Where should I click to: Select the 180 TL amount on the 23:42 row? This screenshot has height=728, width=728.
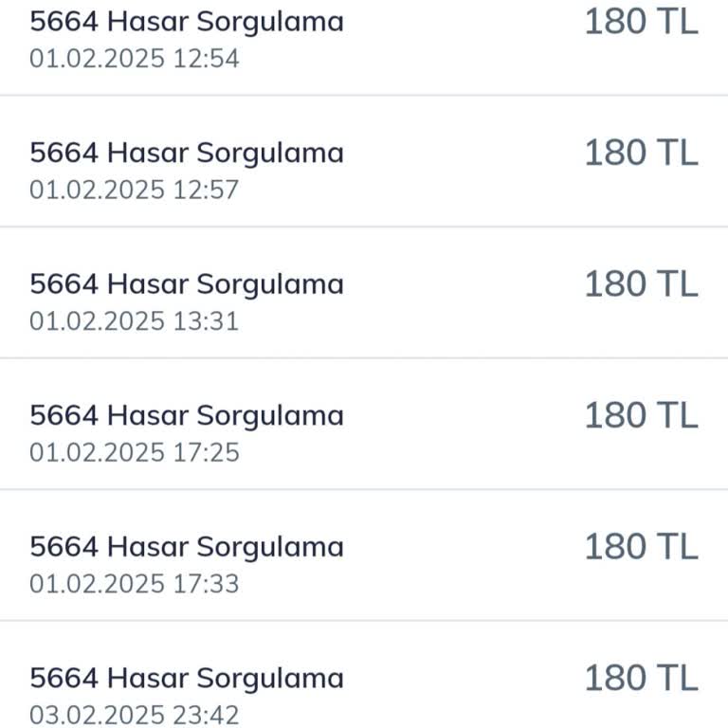[x=641, y=679]
